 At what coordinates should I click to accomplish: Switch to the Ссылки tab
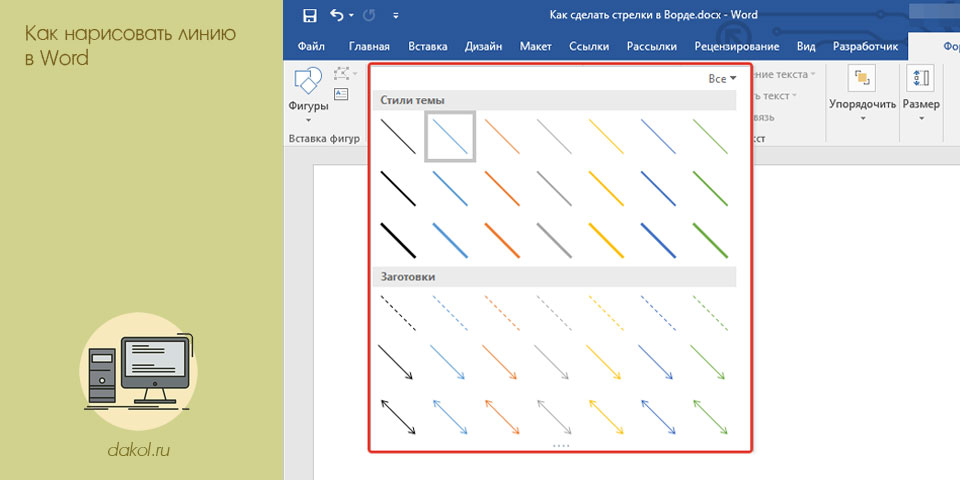589,47
